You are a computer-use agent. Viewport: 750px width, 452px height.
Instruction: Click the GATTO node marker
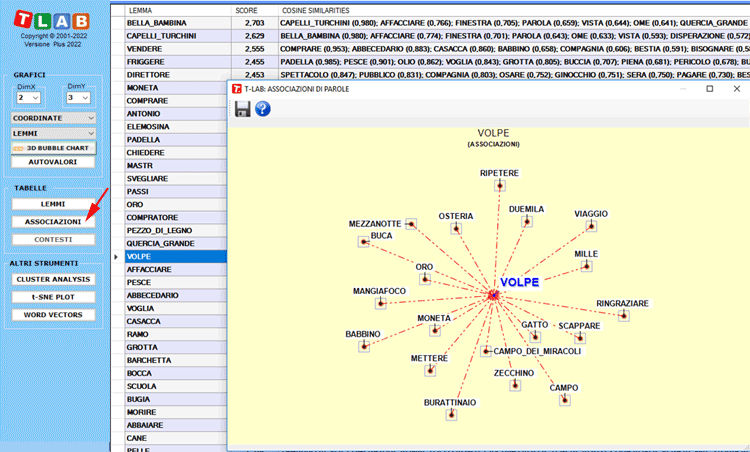point(535,337)
